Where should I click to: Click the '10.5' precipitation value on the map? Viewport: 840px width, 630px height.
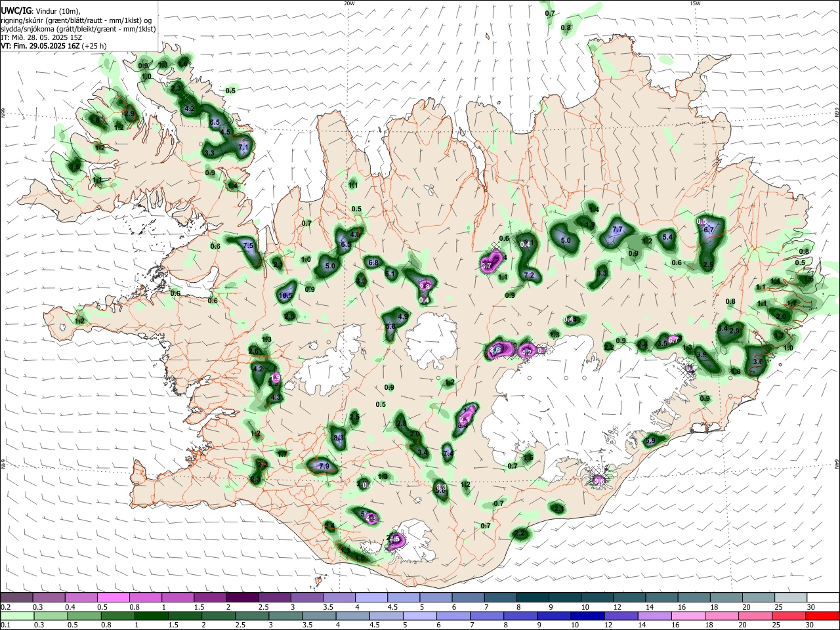[285, 296]
